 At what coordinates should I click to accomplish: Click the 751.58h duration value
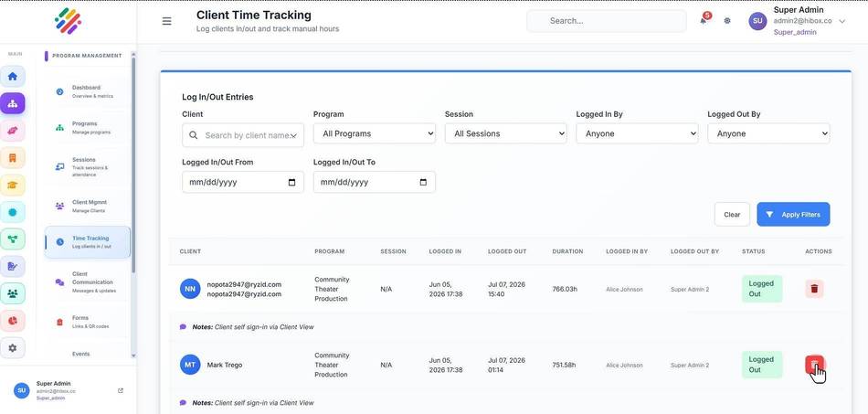pos(565,365)
